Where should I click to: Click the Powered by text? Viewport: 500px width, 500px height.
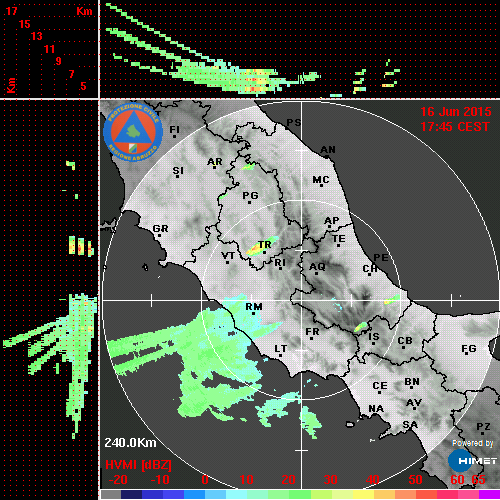(x=473, y=443)
